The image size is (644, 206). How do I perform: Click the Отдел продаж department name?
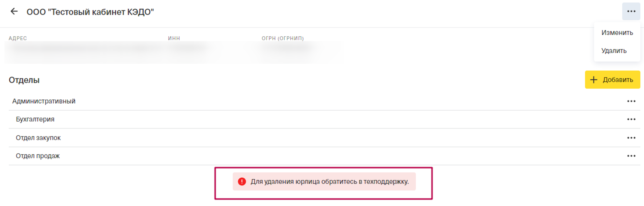(38, 156)
